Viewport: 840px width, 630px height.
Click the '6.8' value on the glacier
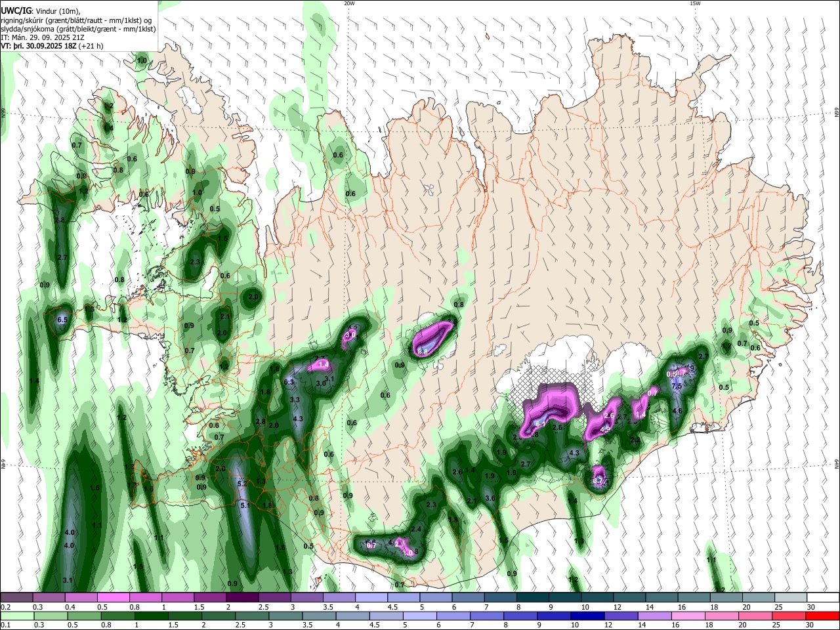coord(423,352)
